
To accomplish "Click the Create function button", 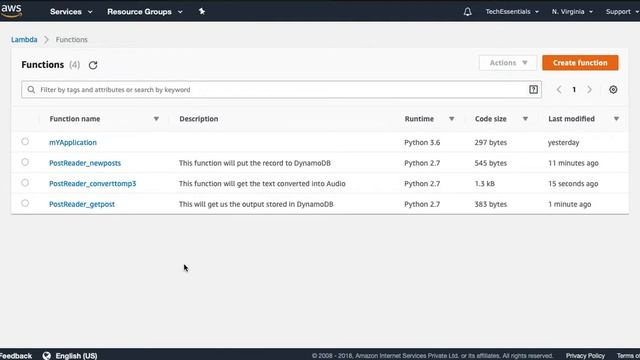I will (580, 63).
